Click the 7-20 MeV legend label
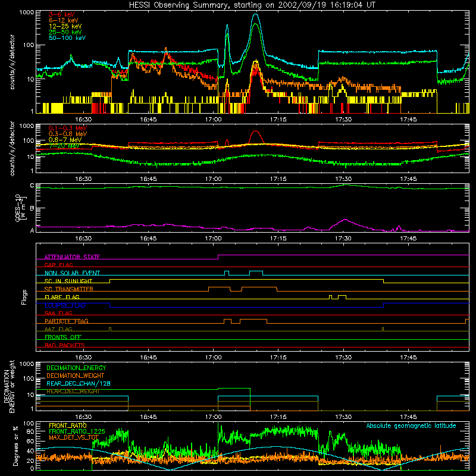The width and height of the screenshot is (476, 476). tap(64, 146)
